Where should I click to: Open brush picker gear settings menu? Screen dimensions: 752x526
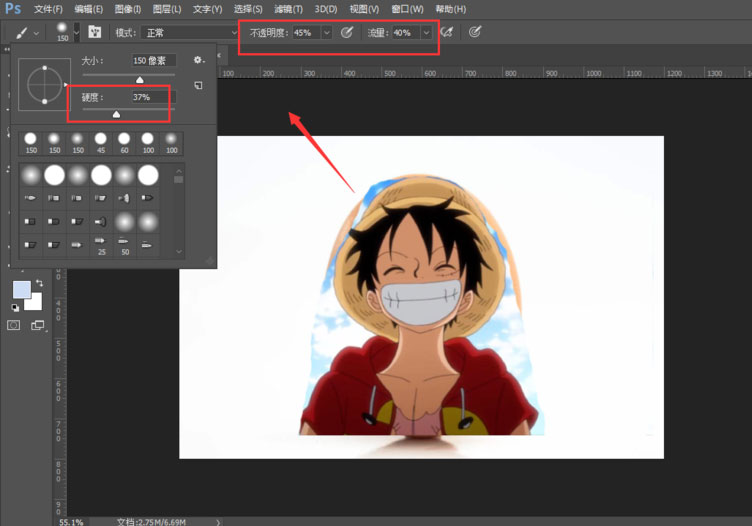(199, 60)
